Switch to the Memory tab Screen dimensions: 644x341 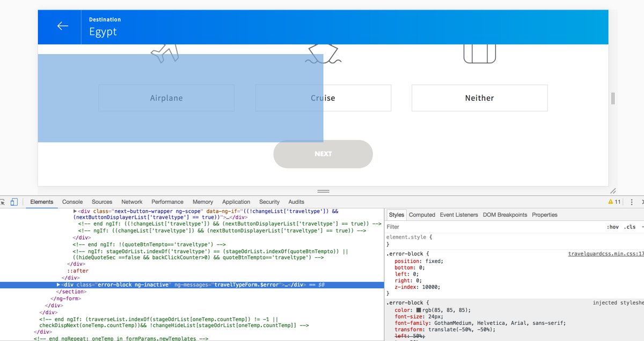(203, 202)
